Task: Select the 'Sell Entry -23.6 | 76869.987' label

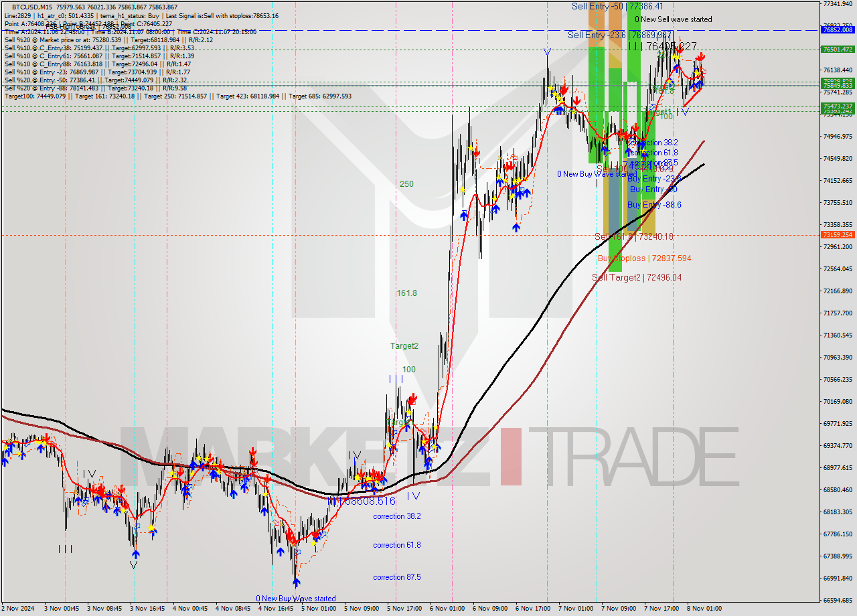Action: [x=619, y=35]
